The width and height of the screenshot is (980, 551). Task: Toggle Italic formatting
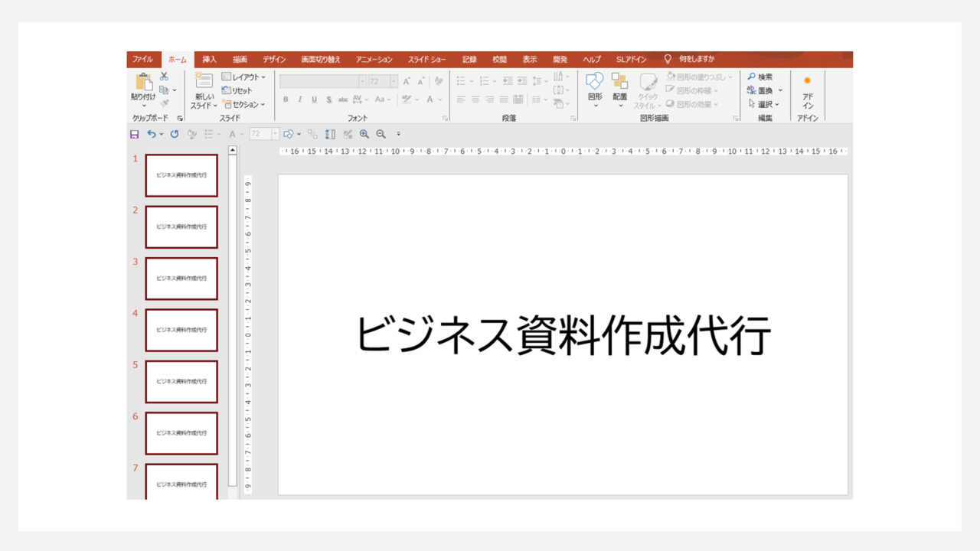coord(300,99)
